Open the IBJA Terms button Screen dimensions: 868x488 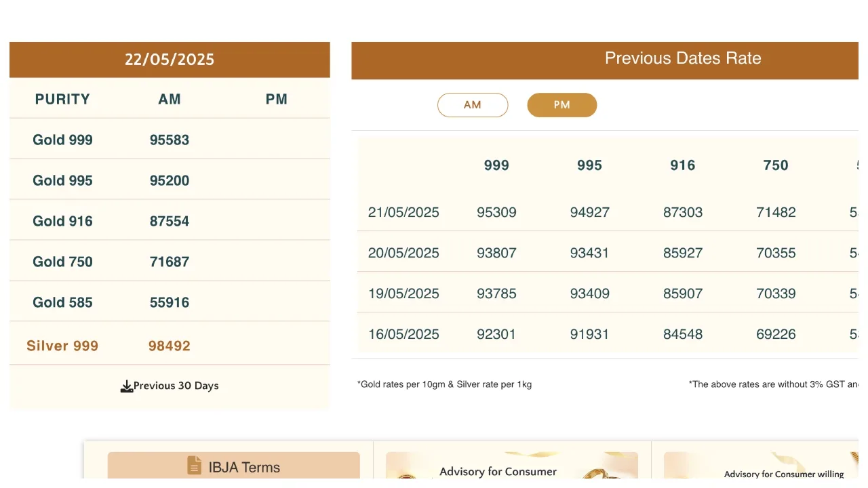(x=233, y=466)
